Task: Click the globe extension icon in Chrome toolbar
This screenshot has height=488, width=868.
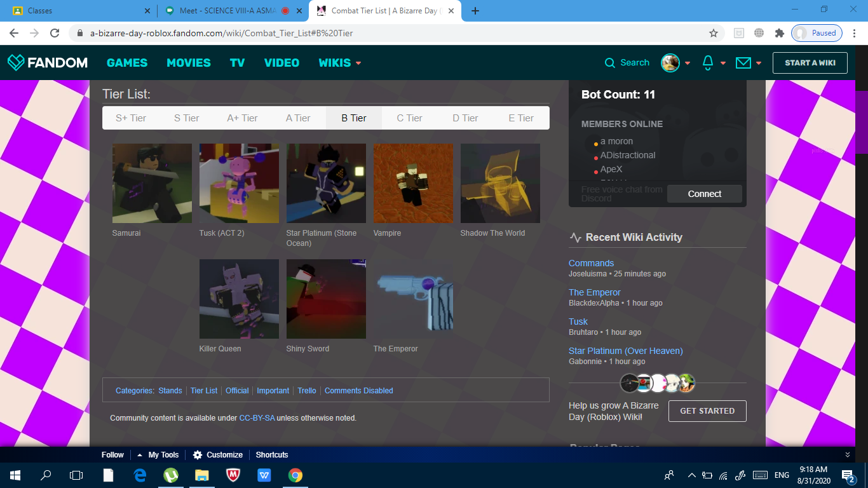Action: (759, 33)
